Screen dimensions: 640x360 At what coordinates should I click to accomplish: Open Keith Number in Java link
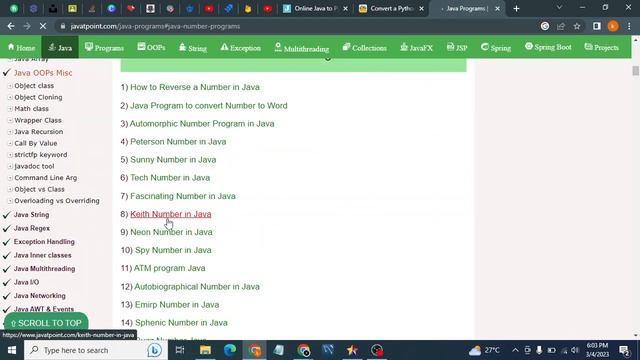tap(171, 214)
